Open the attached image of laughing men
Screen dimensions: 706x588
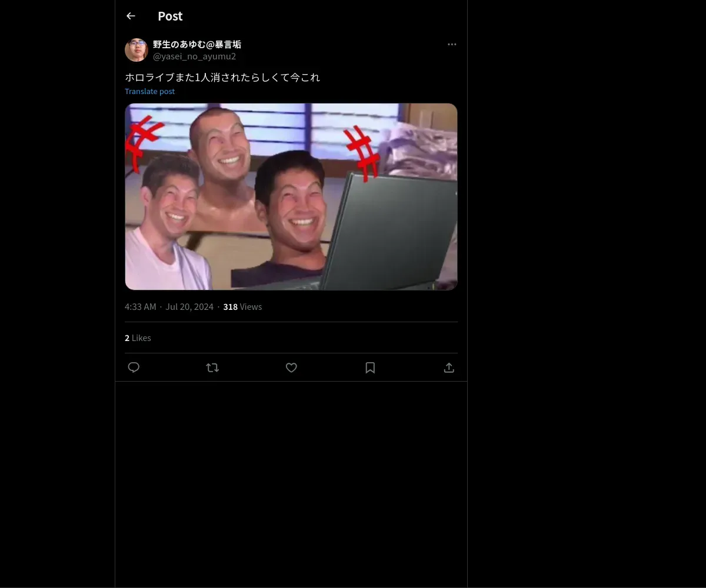(291, 196)
